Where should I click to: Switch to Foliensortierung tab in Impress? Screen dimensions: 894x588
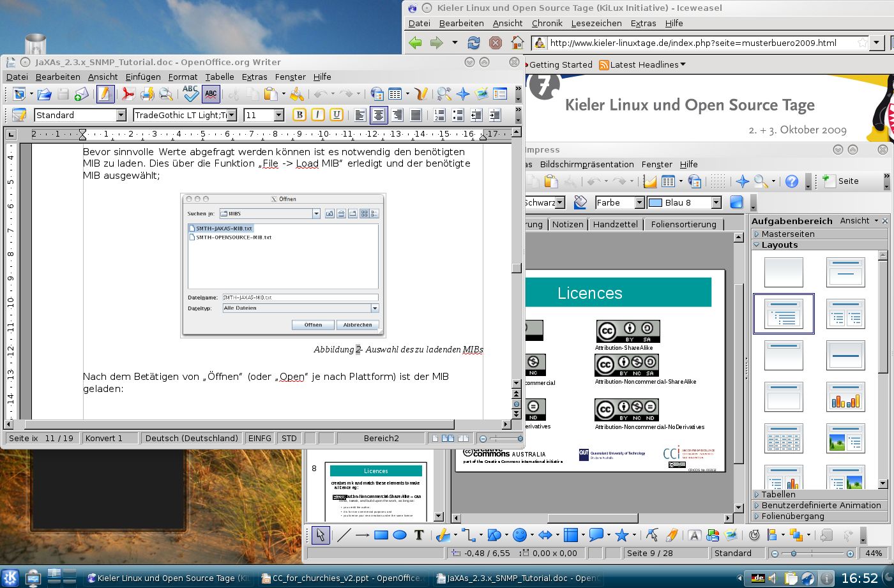pyautogui.click(x=683, y=224)
